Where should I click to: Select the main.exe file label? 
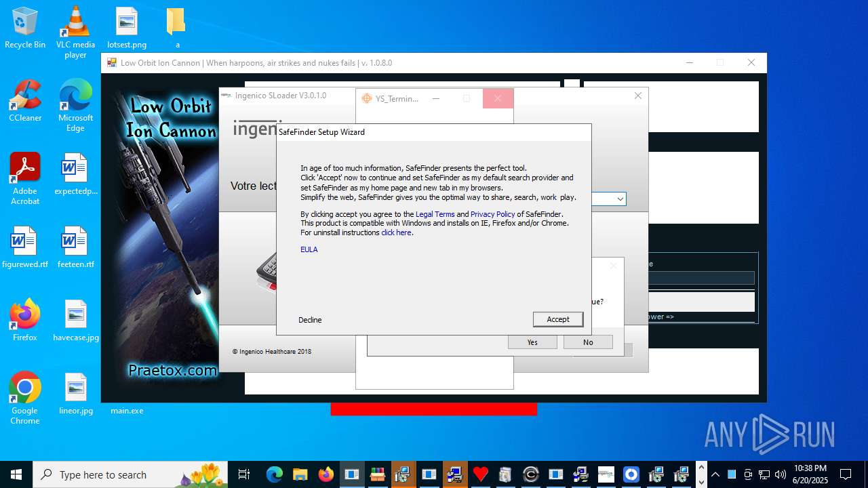pos(127,411)
